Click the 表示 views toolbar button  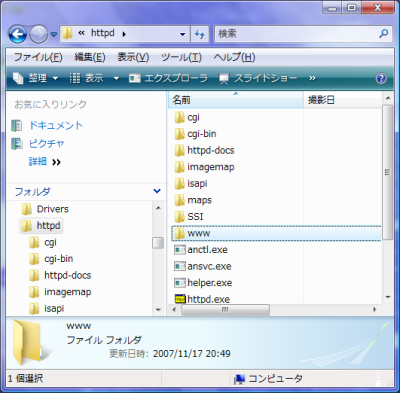pyautogui.click(x=87, y=78)
